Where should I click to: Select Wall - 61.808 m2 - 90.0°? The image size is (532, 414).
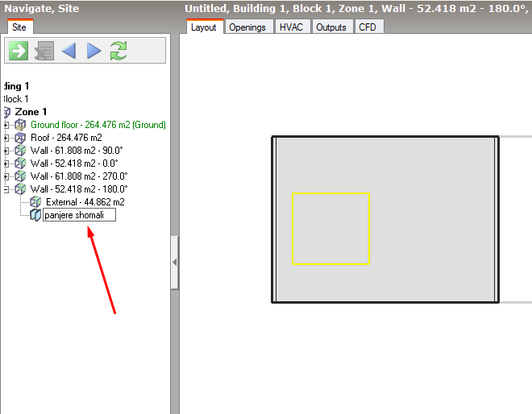click(x=77, y=151)
